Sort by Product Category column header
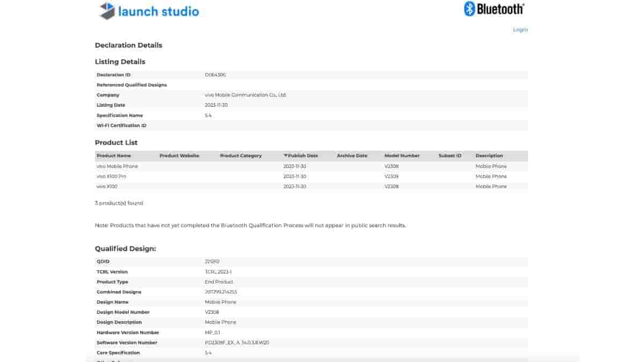 [x=240, y=156]
